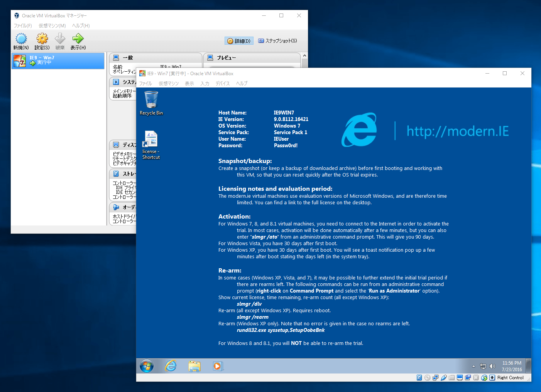Open ヘルプ menu in the IE9 VM window
The width and height of the screenshot is (541, 392).
pyautogui.click(x=242, y=84)
